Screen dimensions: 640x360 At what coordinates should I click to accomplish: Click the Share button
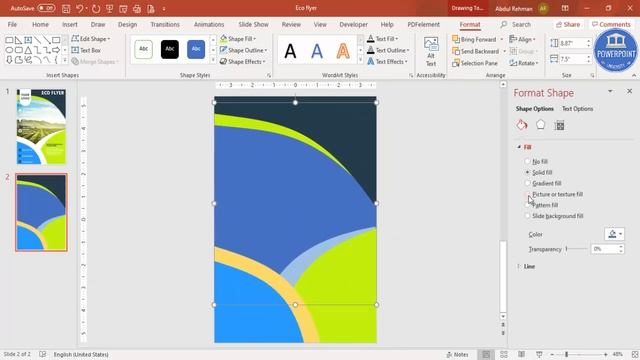pos(568,24)
